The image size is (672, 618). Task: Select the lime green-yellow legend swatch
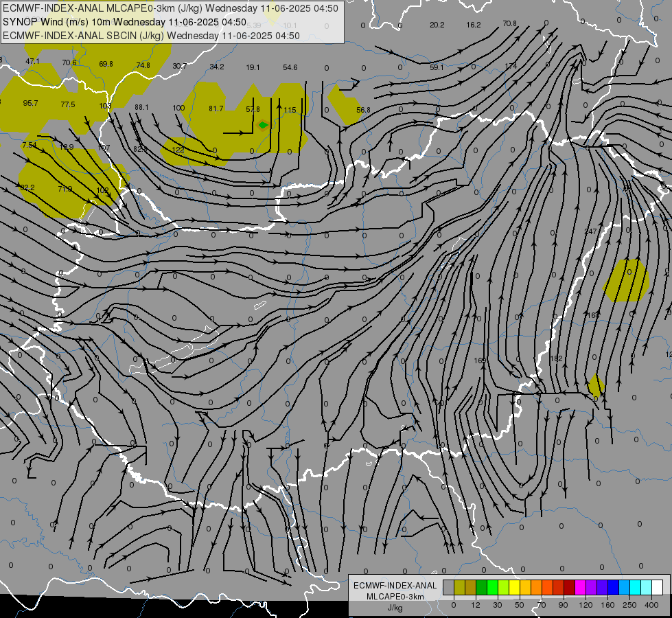[504, 587]
